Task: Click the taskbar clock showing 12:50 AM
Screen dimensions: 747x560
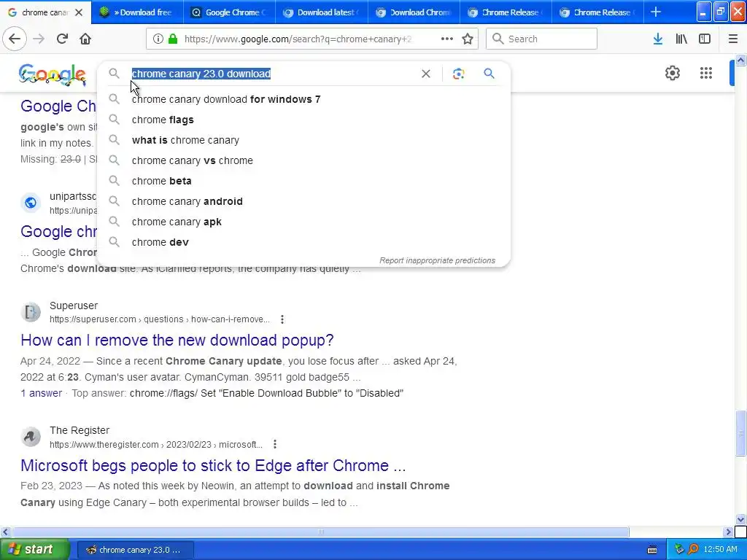Action: click(720, 550)
